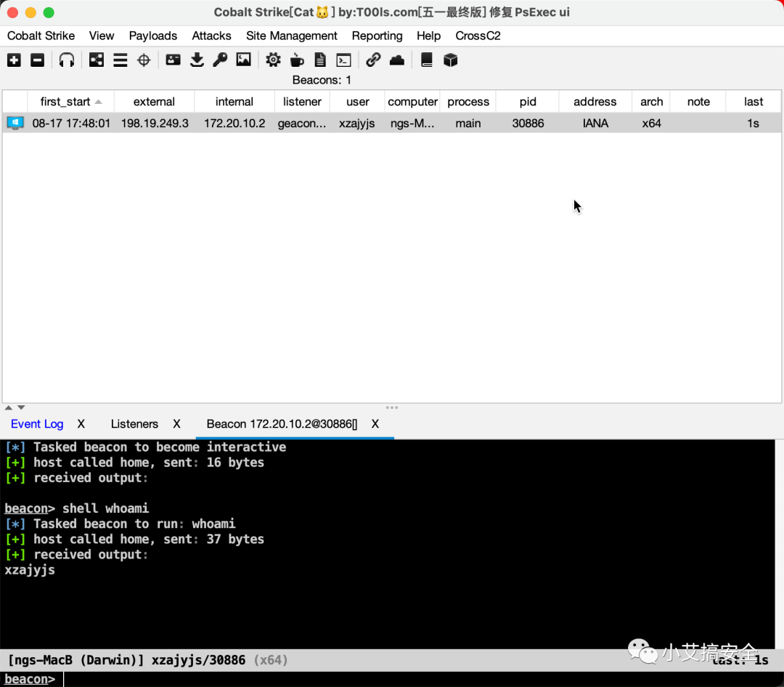Switch to the Event Log tab
Viewport: 784px width, 687px height.
tap(37, 424)
